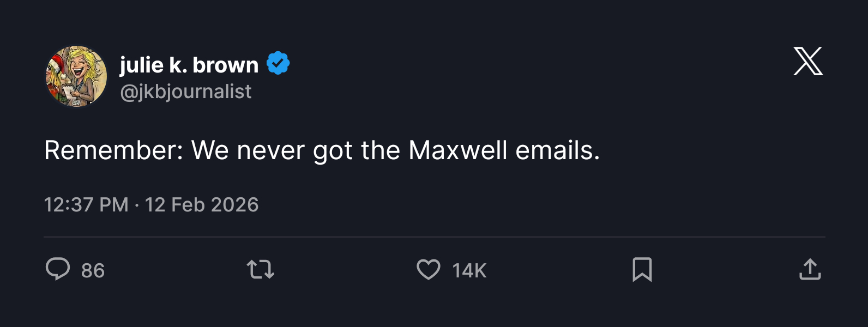Click the word emails in the tweet
868x327 pixels.
[x=557, y=150]
